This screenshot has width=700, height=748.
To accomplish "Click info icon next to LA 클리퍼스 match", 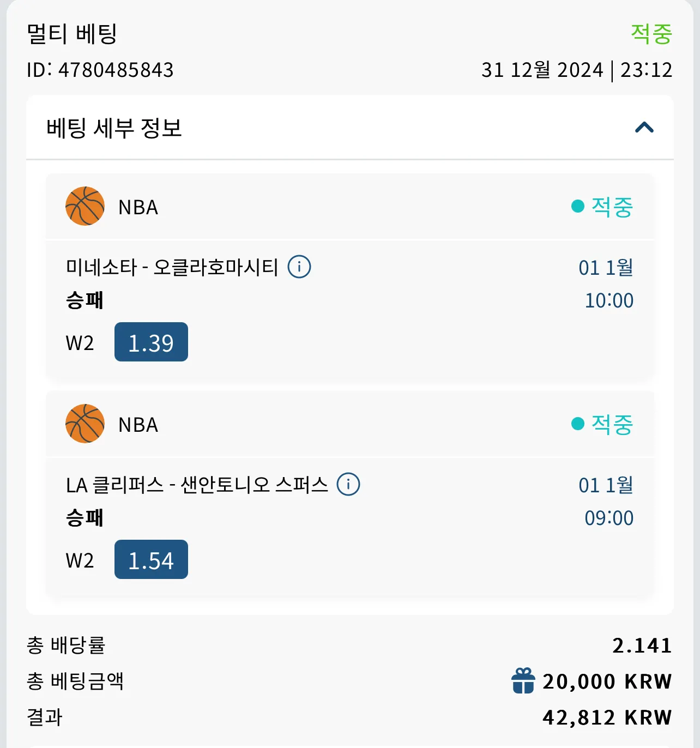I will [348, 484].
